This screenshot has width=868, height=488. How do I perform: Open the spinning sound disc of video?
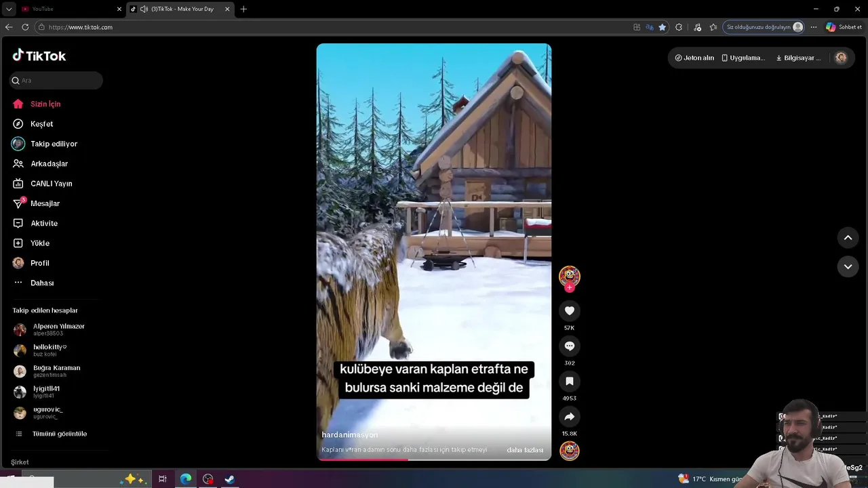point(570,451)
